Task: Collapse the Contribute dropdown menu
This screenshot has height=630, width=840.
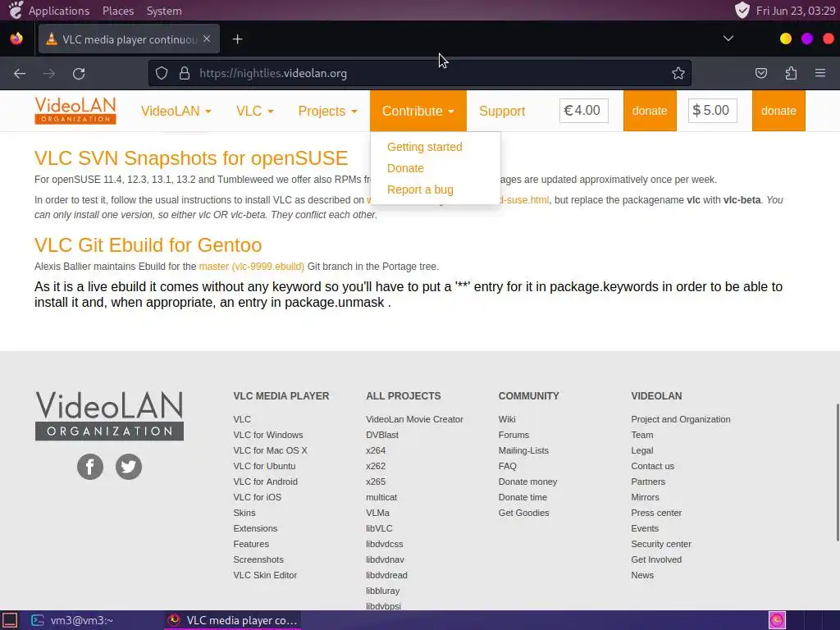Action: tap(418, 111)
